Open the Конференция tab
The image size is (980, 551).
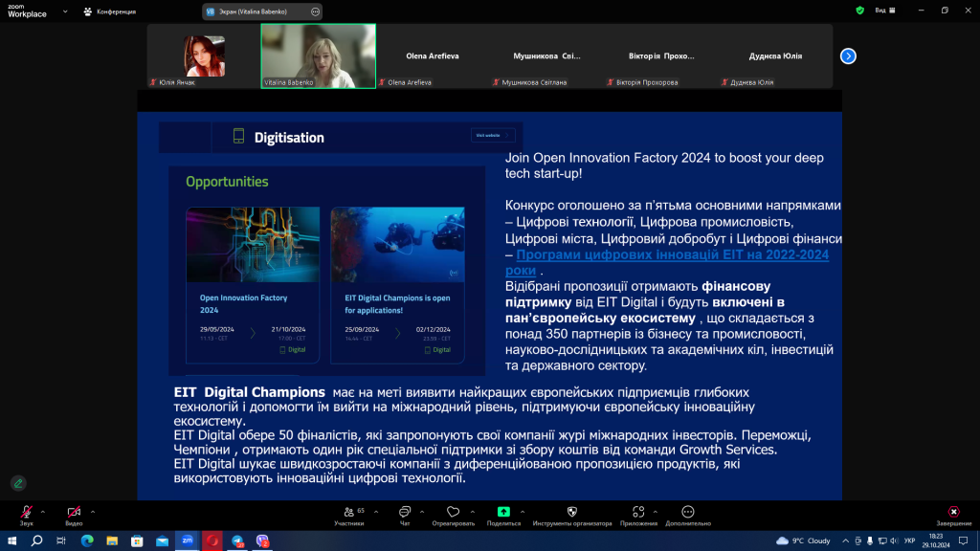110,11
